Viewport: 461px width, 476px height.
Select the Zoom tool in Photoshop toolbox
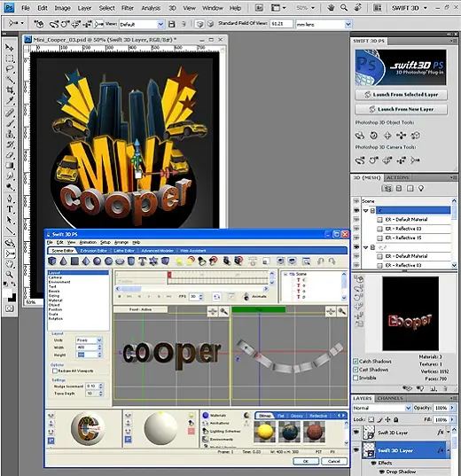10,275
